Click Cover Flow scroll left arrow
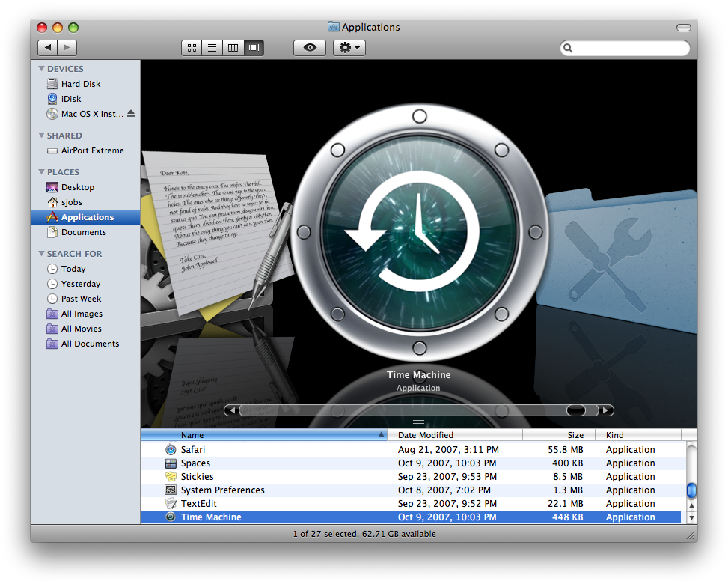The height and width of the screenshot is (584, 728). pos(232,410)
